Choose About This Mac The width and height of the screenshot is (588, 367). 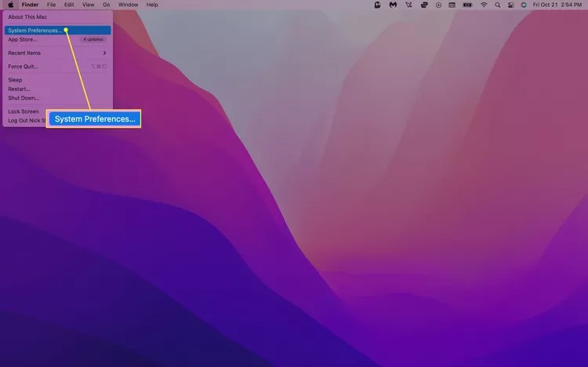tap(57, 17)
